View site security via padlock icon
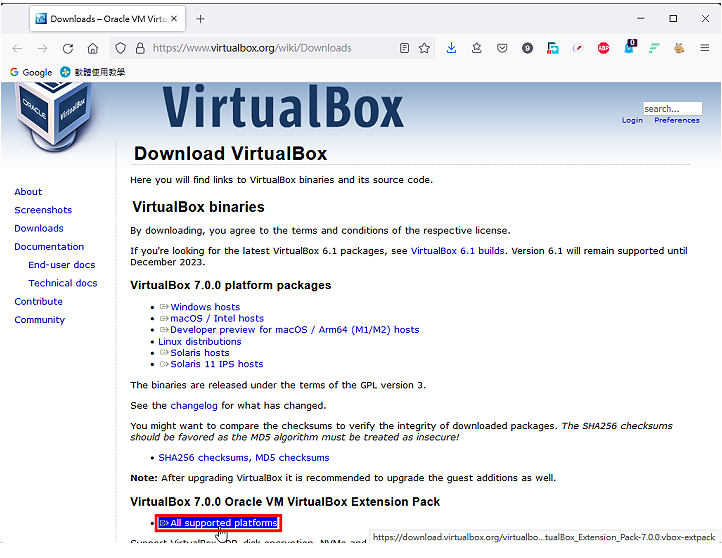Screen dimensions: 722x558 [x=140, y=48]
